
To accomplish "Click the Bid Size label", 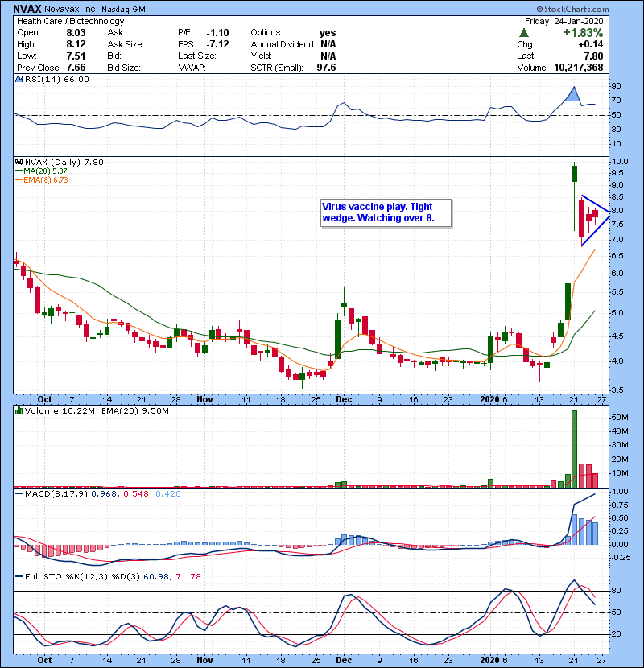I will [124, 68].
